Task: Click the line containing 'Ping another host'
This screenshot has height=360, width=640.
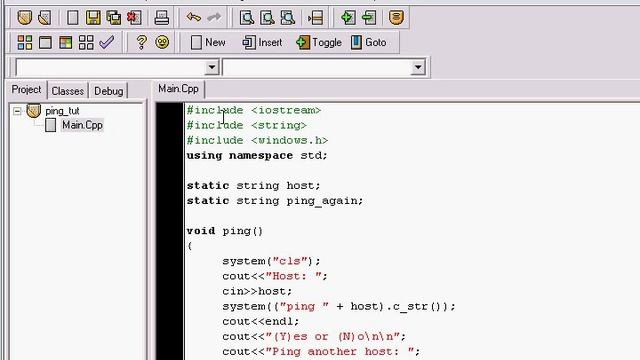Action: tap(321, 352)
